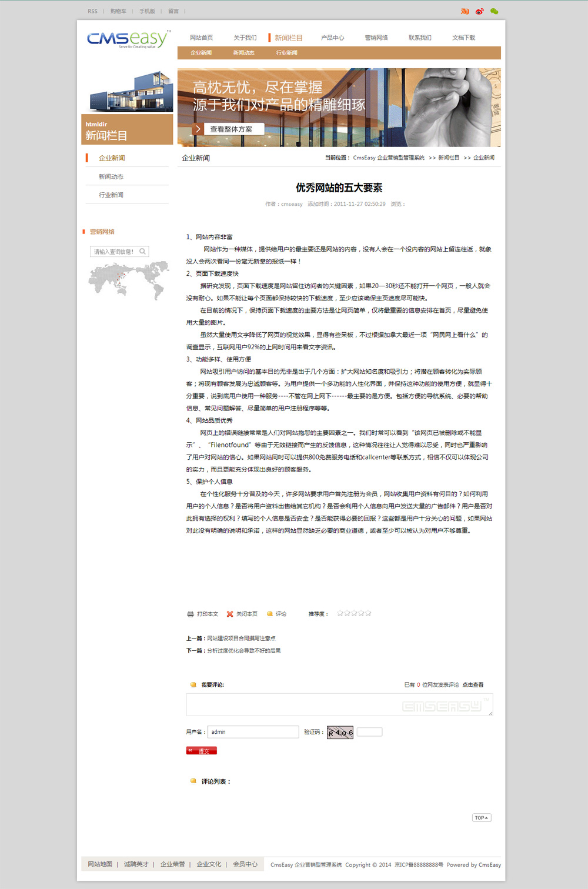Open the 产品中心 menu item
Screen dimensions: 588x889
tap(332, 38)
